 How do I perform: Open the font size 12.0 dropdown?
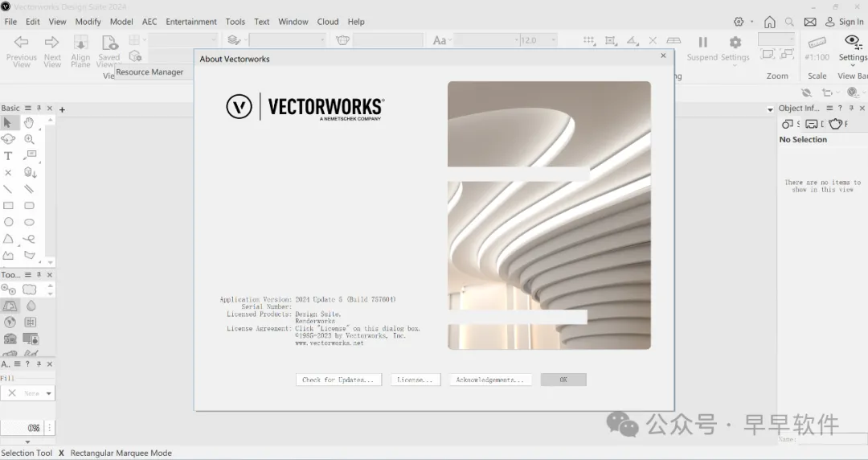pos(553,40)
